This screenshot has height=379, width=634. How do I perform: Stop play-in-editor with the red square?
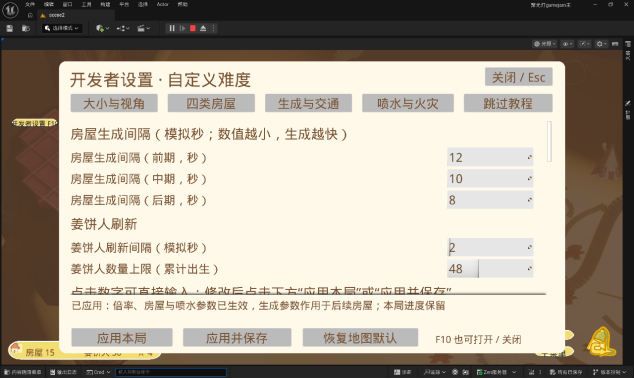pyautogui.click(x=193, y=28)
